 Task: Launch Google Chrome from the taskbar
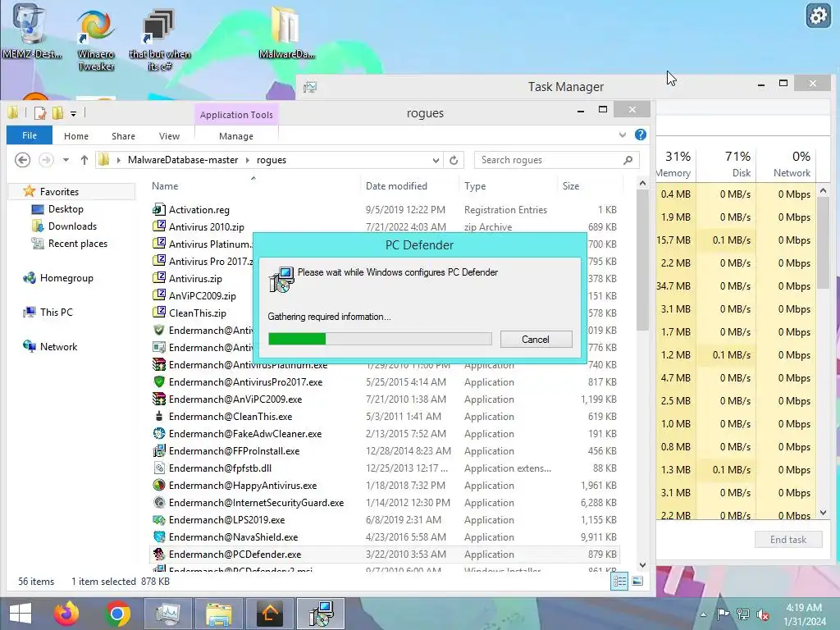pos(117,614)
